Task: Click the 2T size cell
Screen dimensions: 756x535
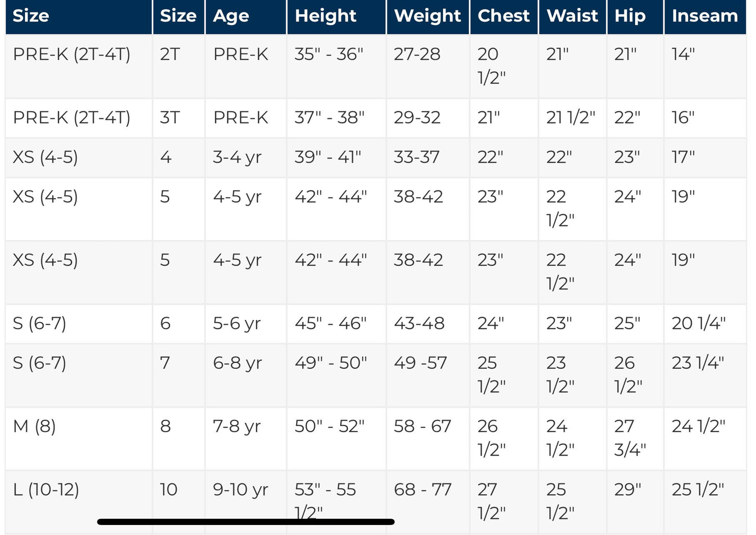Action: [x=170, y=54]
